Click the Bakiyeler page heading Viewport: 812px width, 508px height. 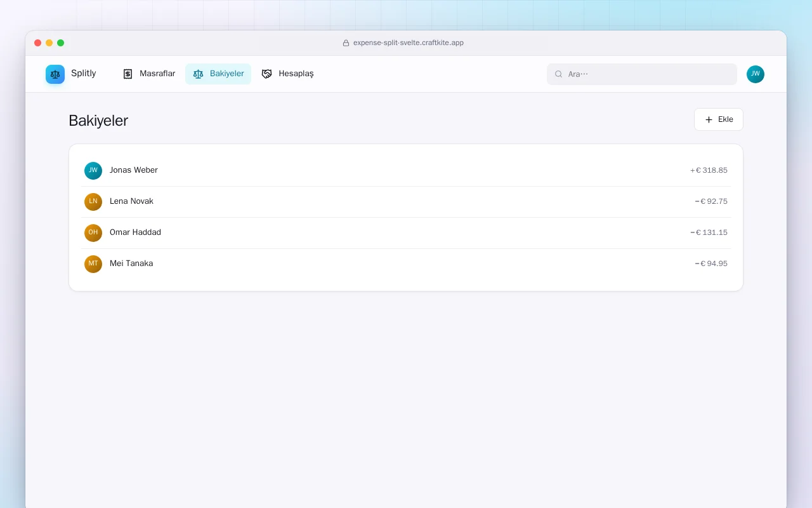(98, 121)
